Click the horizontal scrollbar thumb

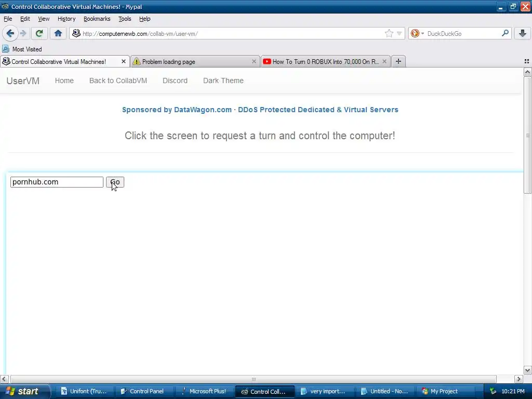coord(254,379)
